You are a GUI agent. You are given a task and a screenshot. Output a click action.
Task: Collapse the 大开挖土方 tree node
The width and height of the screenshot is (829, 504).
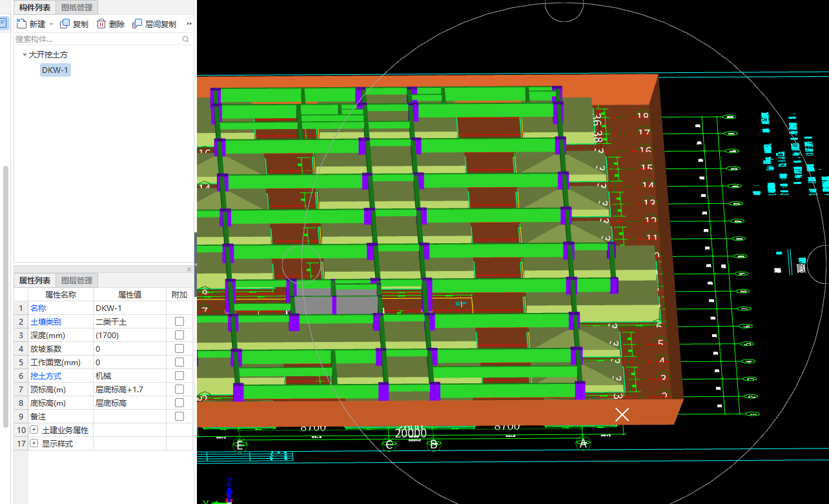click(x=25, y=55)
